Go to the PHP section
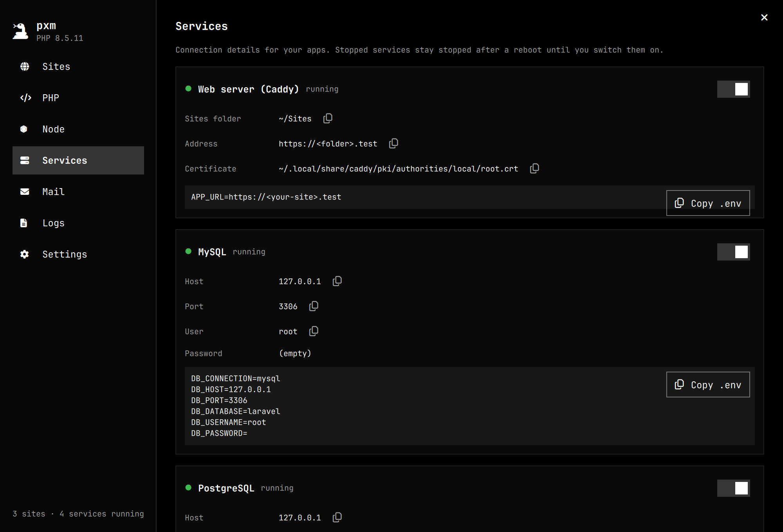The width and height of the screenshot is (783, 532). click(78, 98)
